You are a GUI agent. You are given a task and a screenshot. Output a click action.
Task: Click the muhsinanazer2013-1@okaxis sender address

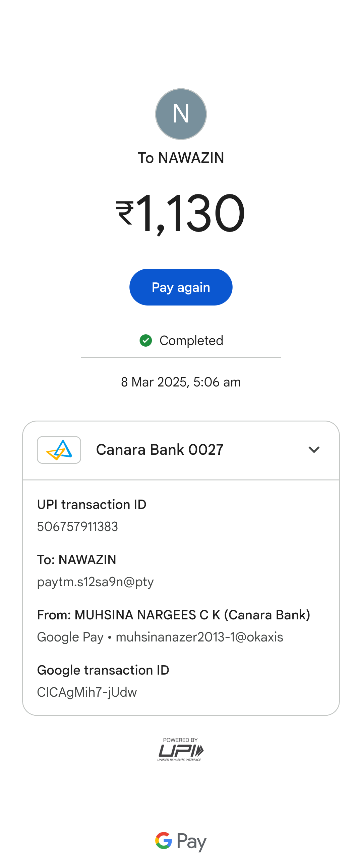pos(199,637)
